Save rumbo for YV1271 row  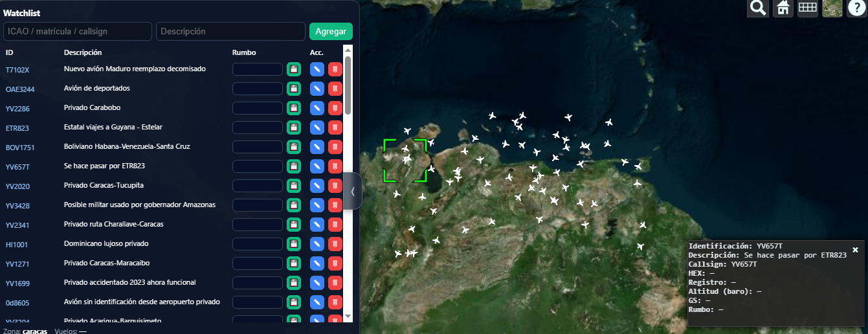294,263
